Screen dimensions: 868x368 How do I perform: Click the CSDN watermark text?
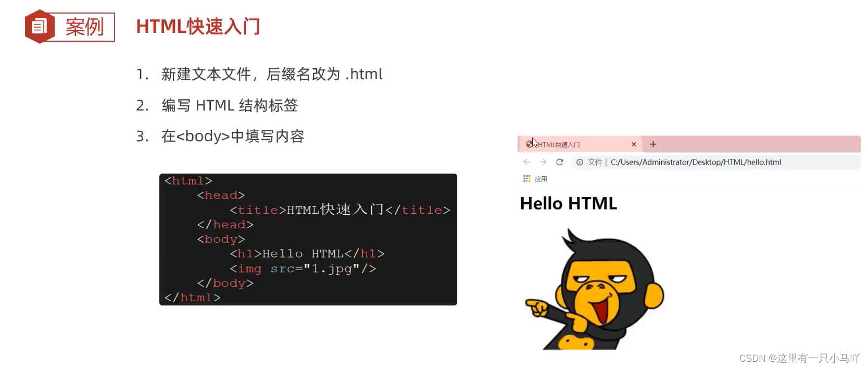(799, 358)
